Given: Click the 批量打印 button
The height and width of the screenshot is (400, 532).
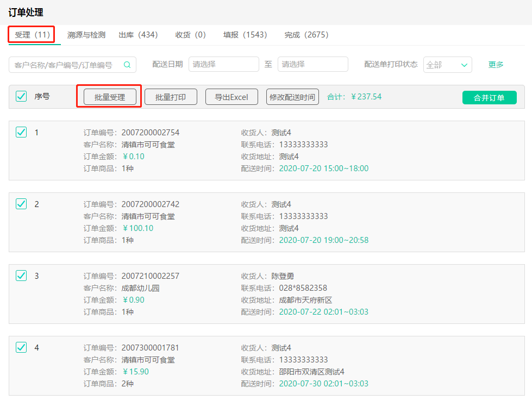Looking at the screenshot, I should point(171,97).
